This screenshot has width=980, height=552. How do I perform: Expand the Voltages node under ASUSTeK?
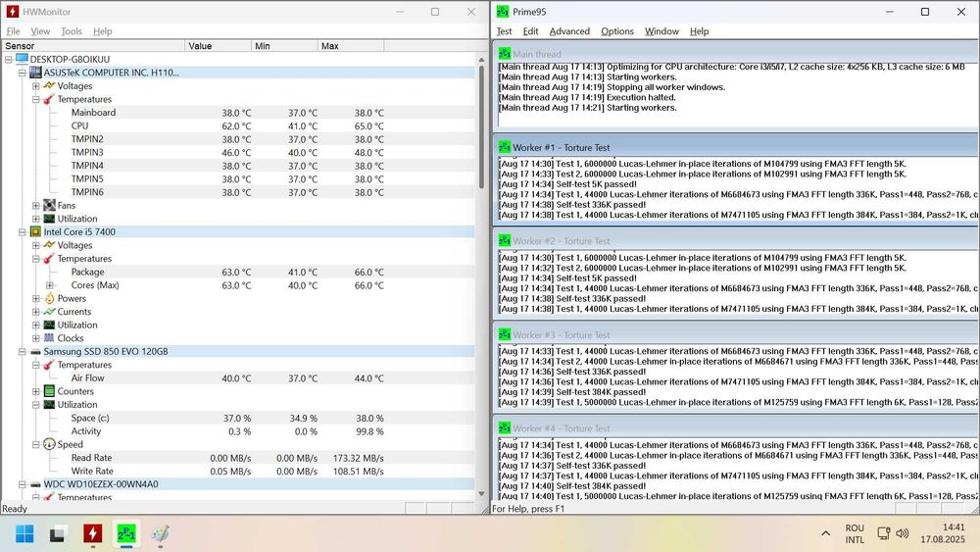(36, 86)
